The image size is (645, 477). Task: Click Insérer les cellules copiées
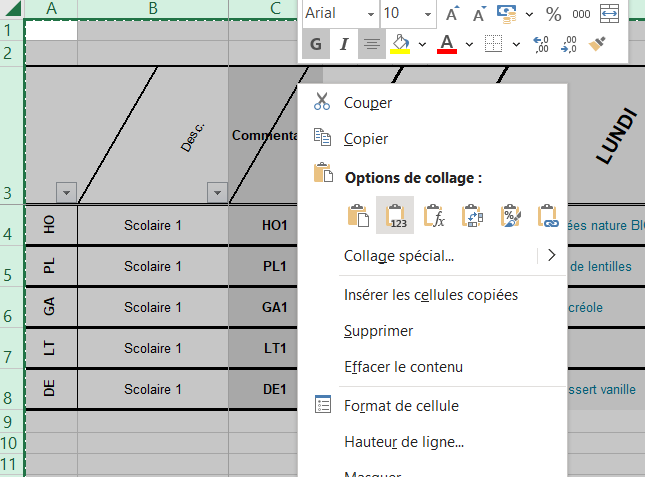point(430,294)
